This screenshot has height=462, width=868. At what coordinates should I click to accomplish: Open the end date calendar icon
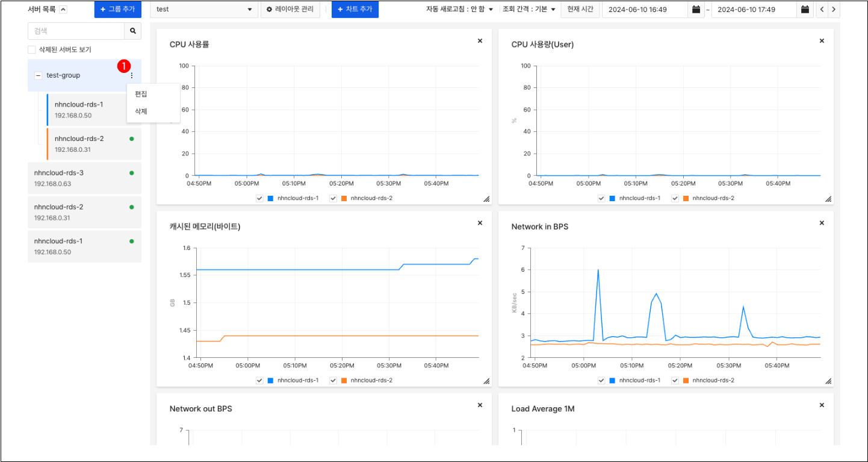point(805,10)
